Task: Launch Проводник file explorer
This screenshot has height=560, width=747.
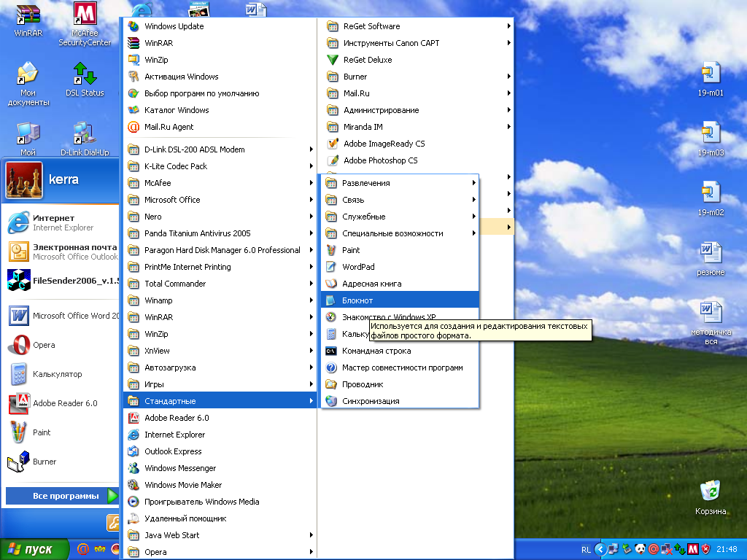Action: click(x=400, y=384)
